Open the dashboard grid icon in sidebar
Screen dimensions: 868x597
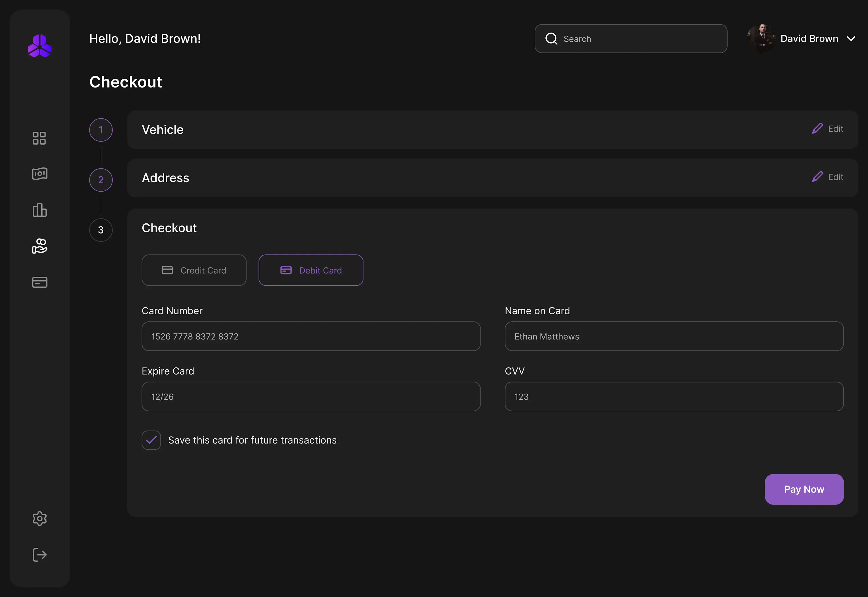tap(39, 138)
